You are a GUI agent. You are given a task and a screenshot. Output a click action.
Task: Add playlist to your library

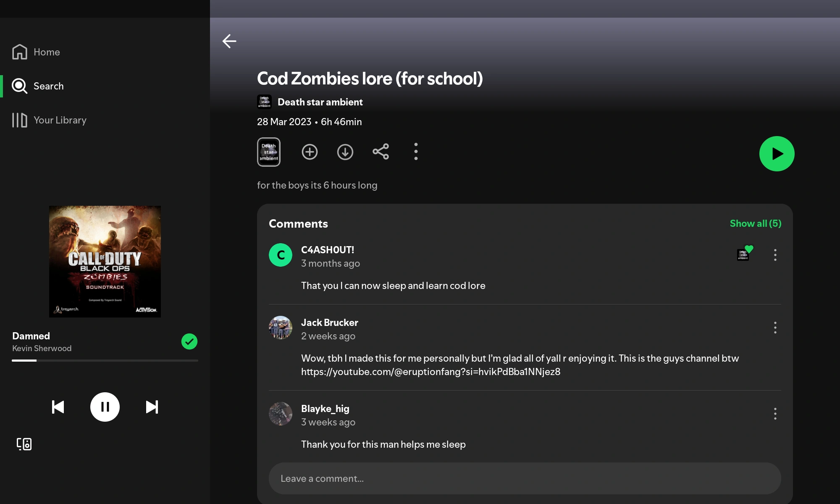(310, 152)
